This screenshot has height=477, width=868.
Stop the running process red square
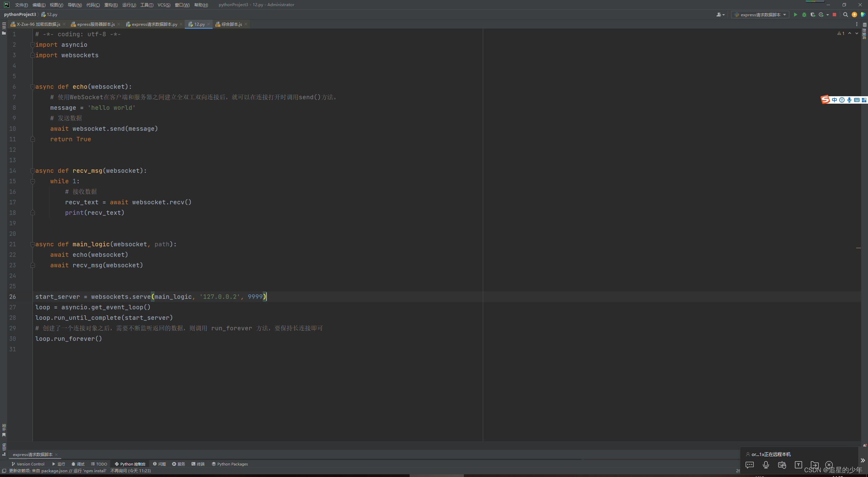click(x=834, y=15)
